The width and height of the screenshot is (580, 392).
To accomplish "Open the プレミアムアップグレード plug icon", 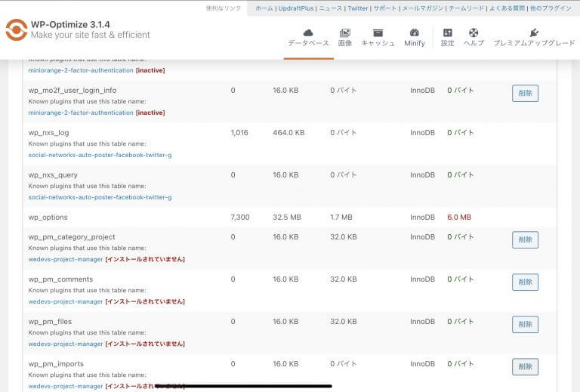I will [534, 32].
